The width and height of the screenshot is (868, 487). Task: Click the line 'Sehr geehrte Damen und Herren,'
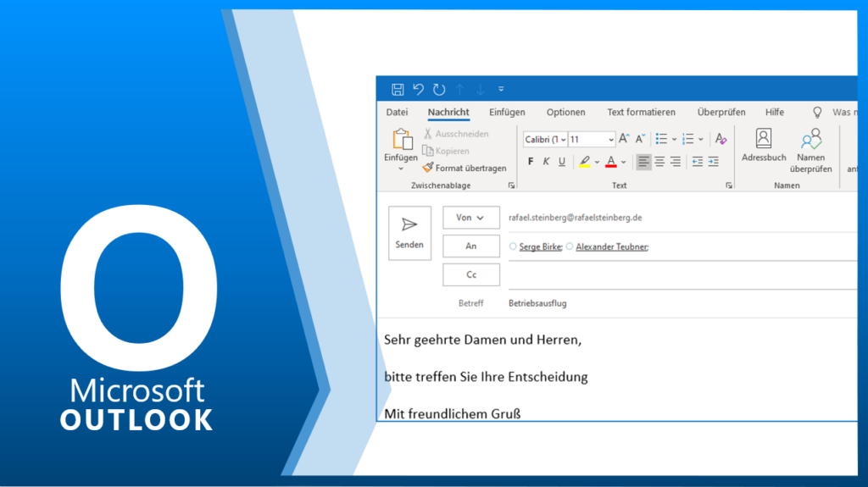(x=482, y=340)
